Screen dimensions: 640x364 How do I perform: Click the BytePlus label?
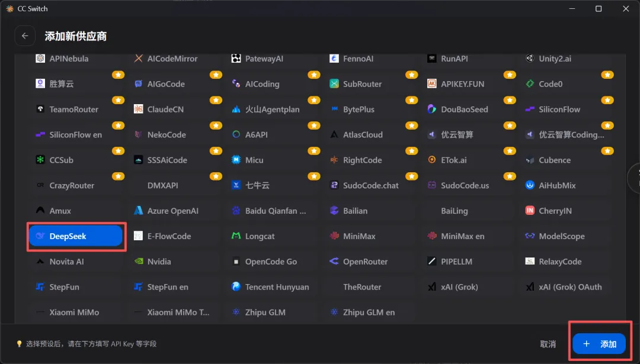point(359,109)
